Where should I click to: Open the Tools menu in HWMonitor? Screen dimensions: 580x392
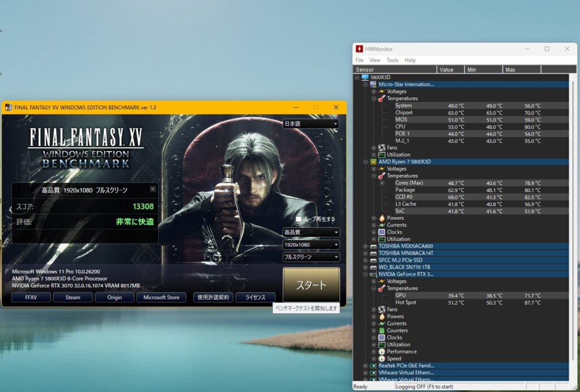coord(392,60)
